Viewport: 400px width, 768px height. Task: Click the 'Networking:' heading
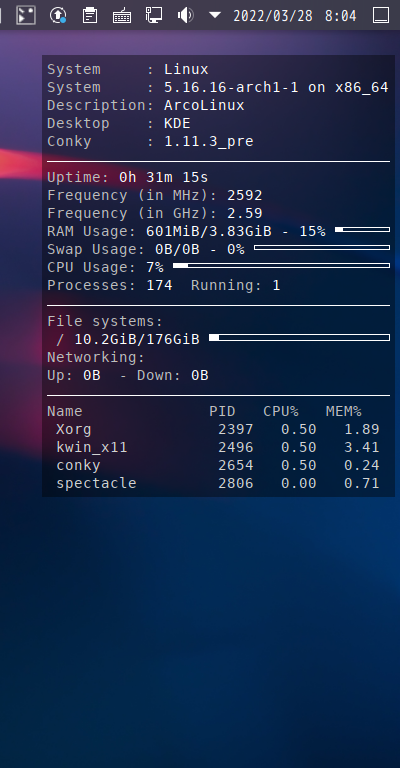(x=96, y=358)
